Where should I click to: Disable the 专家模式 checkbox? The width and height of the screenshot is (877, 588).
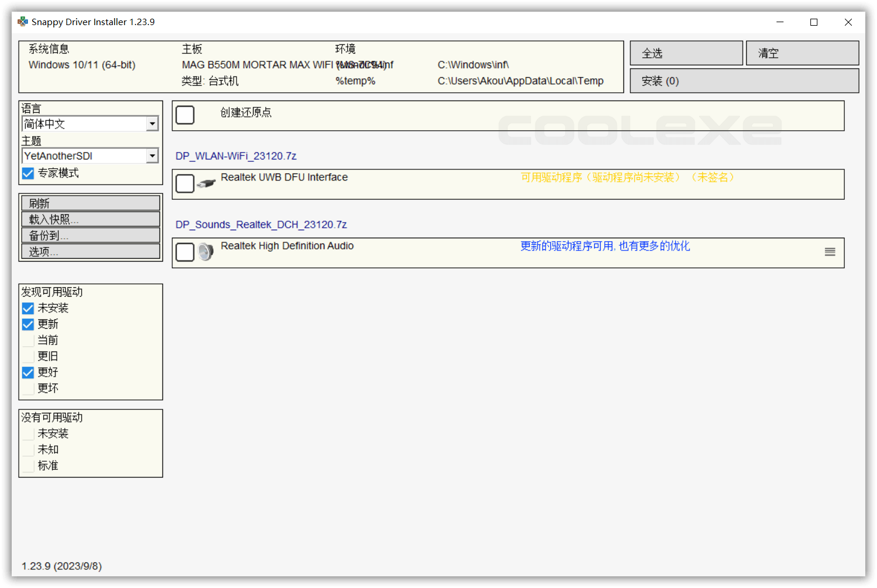pyautogui.click(x=27, y=173)
